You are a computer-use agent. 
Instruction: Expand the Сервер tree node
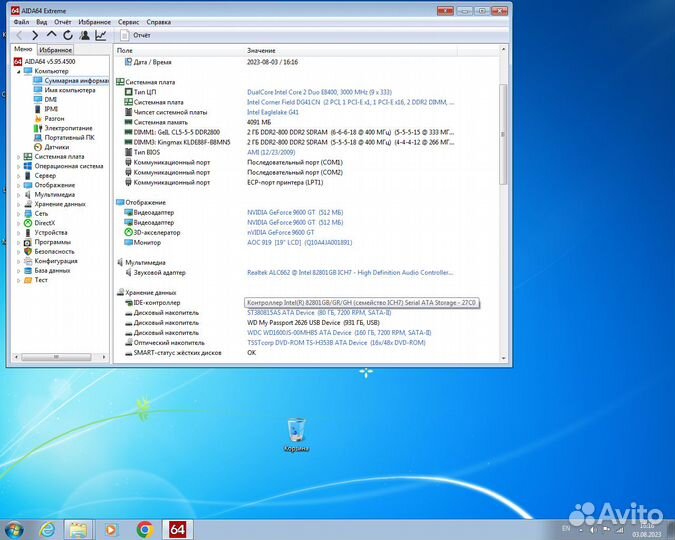point(19,176)
